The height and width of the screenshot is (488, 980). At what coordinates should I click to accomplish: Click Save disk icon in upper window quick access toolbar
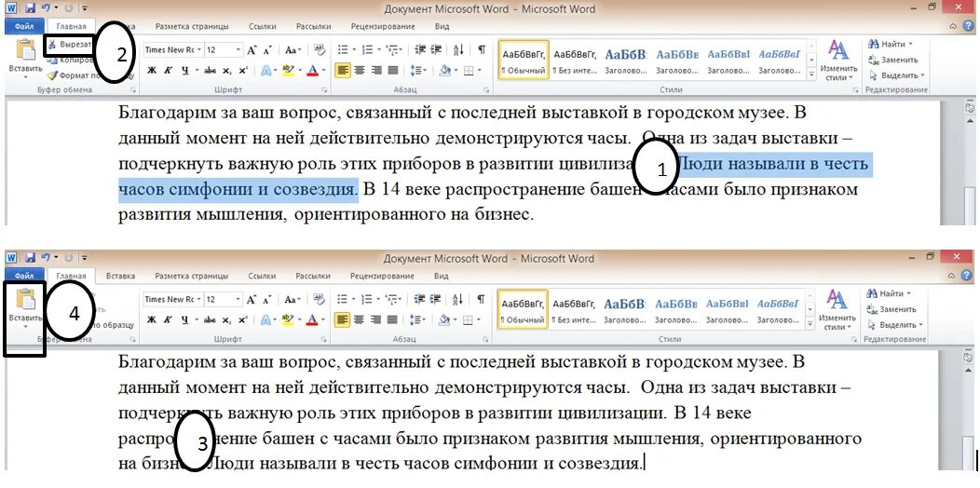[x=30, y=8]
